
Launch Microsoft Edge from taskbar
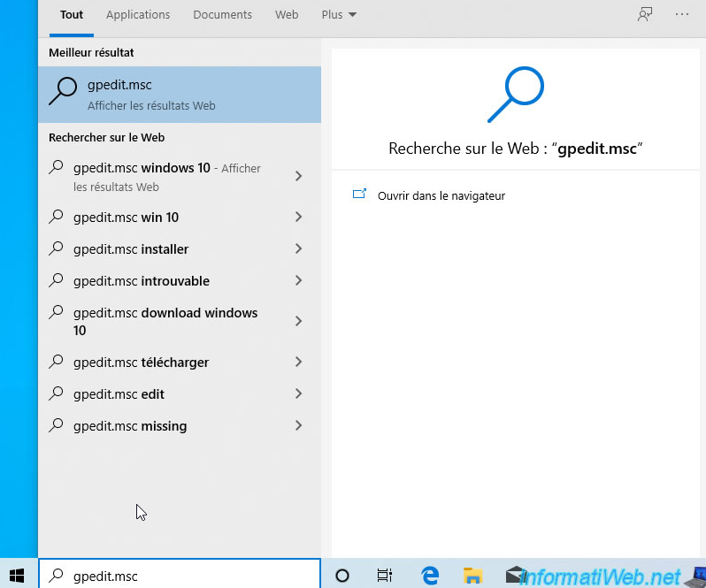(431, 575)
